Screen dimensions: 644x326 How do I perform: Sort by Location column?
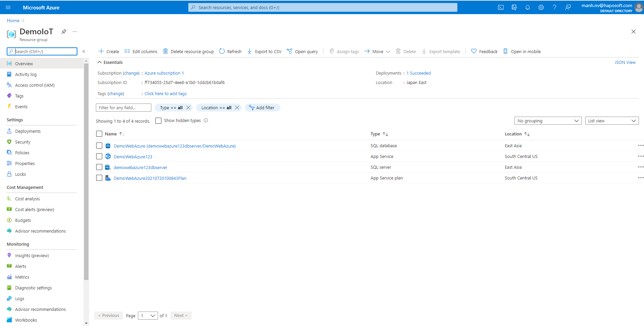(x=517, y=134)
